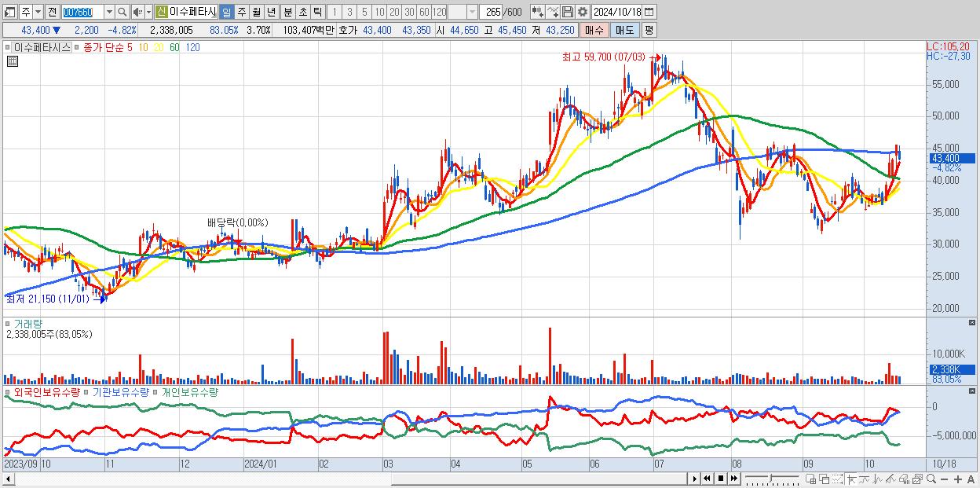Click the 기관보유수량 indicator label

point(120,391)
